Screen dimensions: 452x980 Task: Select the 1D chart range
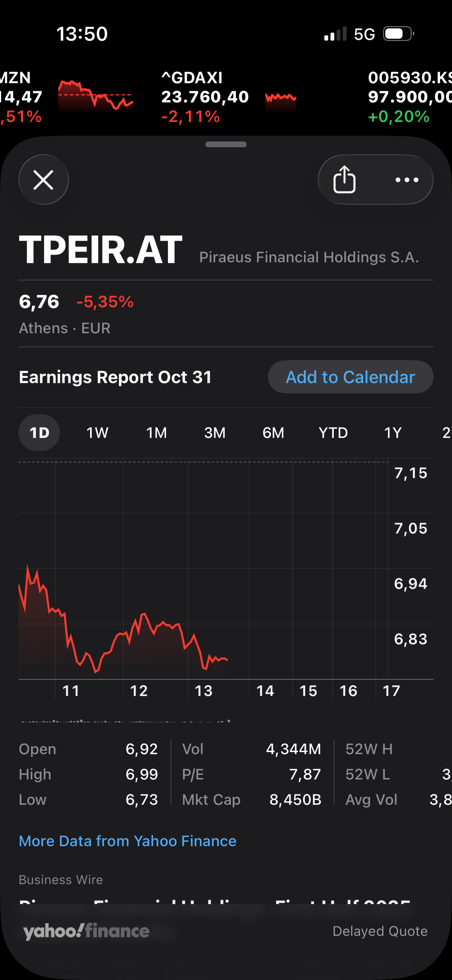[39, 433]
